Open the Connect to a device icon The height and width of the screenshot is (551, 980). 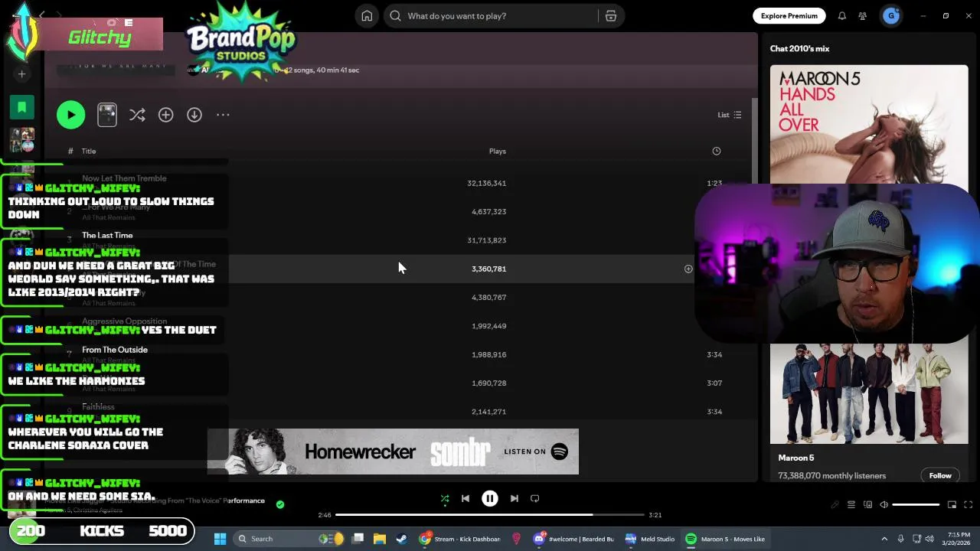pyautogui.click(x=868, y=505)
